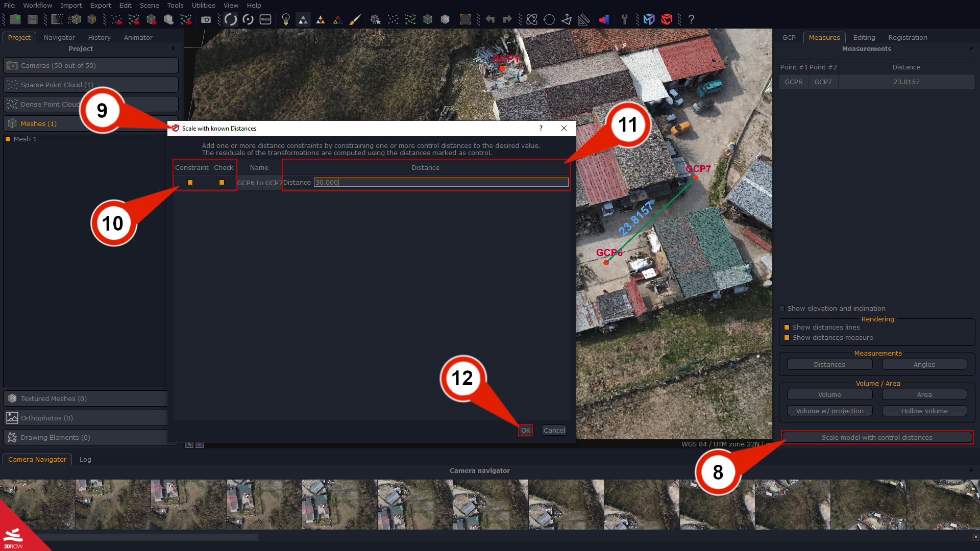Toggle the Constraint checkbox for GCP6 to GCP7

190,182
